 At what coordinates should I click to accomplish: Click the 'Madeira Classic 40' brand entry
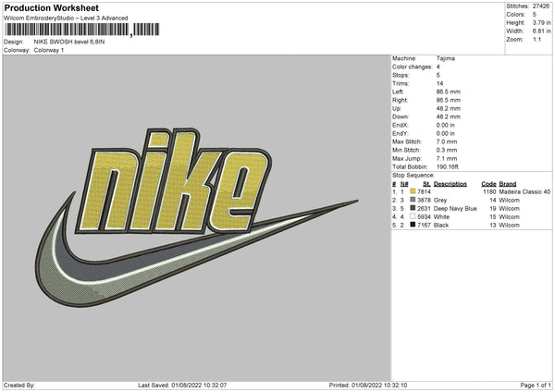tap(524, 191)
